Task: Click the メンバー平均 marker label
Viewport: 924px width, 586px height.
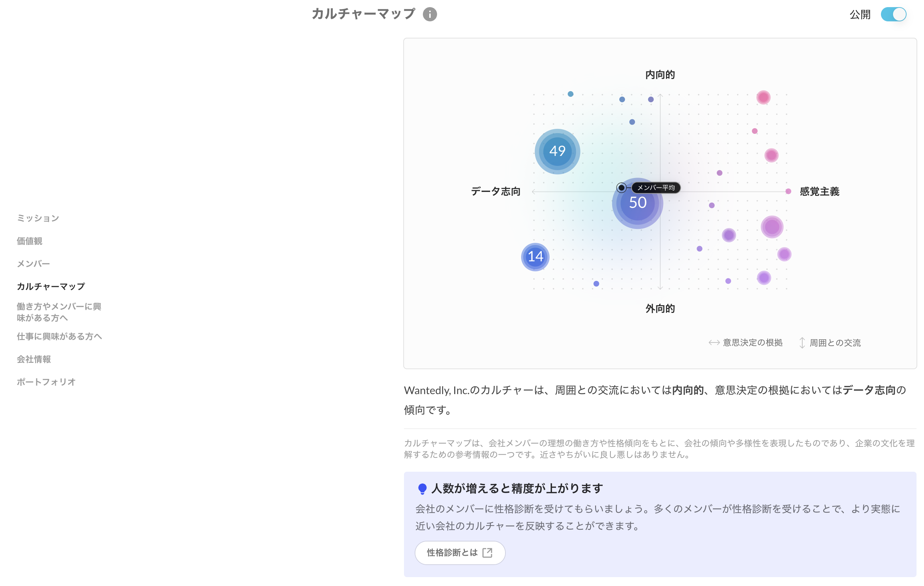Action: [656, 188]
